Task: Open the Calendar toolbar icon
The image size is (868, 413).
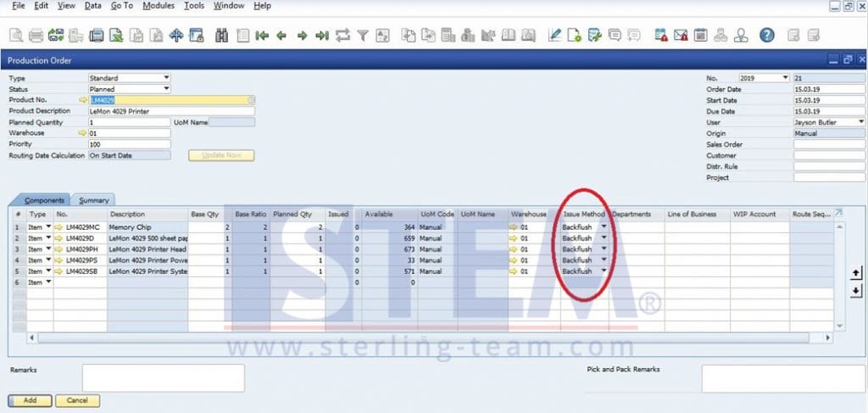Action: pyautogui.click(x=701, y=36)
